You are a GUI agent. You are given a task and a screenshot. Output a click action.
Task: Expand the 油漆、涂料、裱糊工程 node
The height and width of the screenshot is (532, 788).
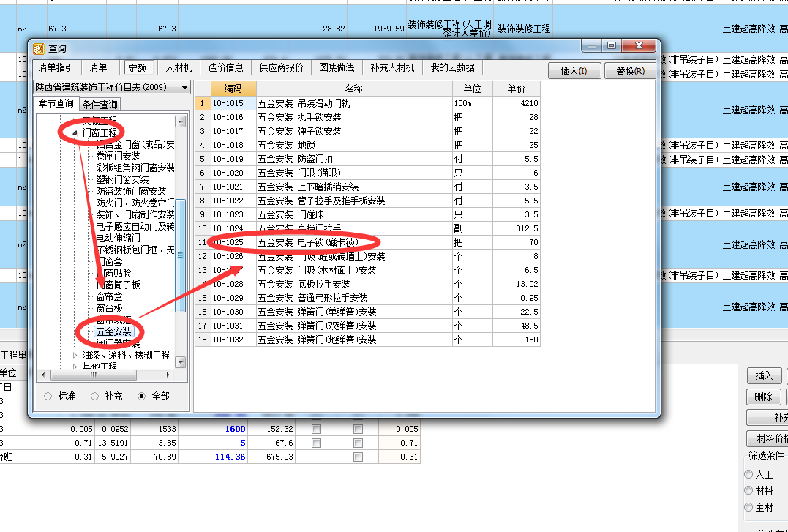[75, 355]
